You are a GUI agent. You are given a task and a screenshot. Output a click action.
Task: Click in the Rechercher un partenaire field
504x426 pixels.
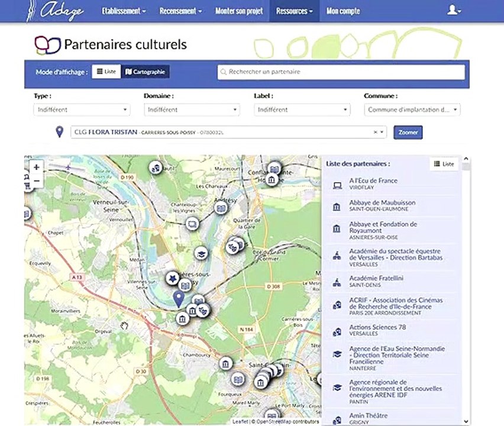point(341,72)
